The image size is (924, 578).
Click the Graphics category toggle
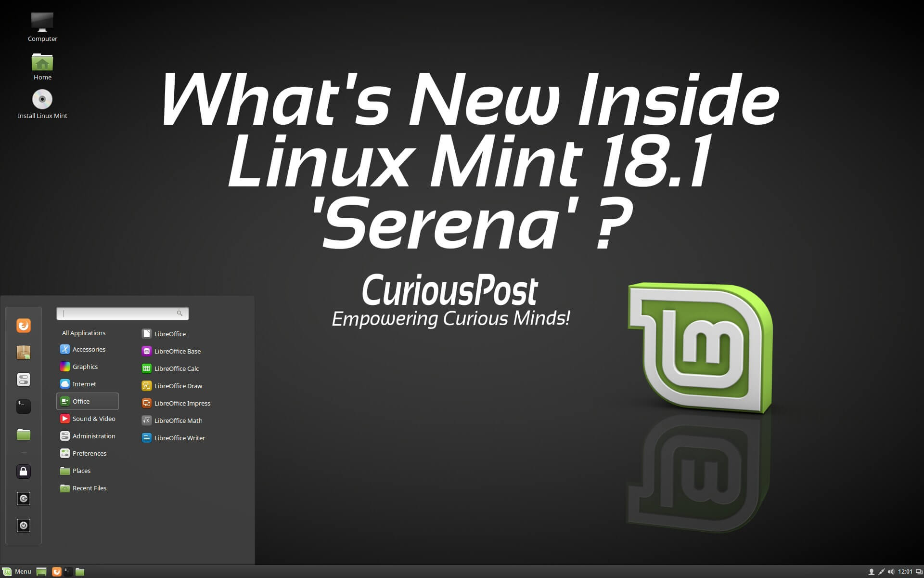(85, 366)
